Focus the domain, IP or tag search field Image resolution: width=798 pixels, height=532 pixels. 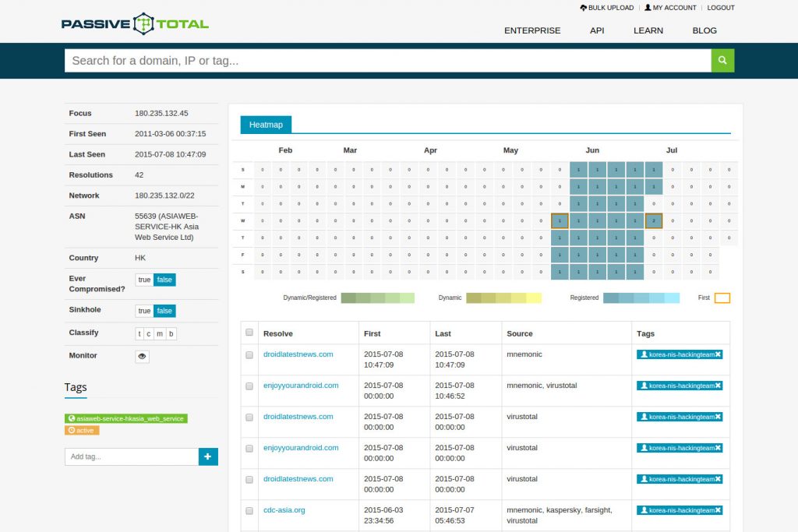tap(388, 61)
